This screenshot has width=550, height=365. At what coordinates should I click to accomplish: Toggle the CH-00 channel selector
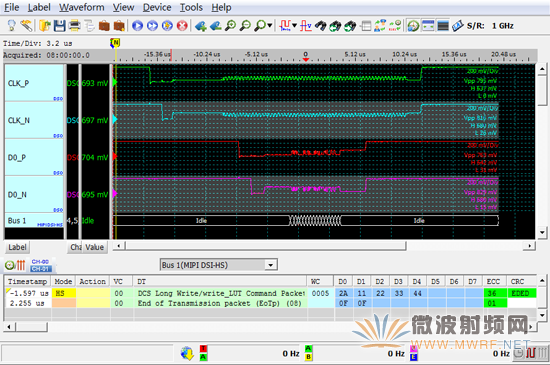(41, 262)
